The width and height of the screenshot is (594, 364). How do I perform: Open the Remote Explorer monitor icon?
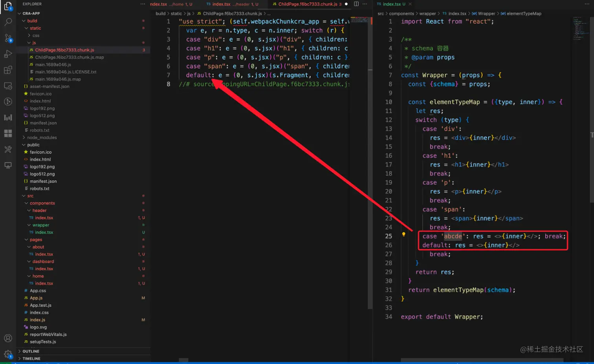[8, 86]
